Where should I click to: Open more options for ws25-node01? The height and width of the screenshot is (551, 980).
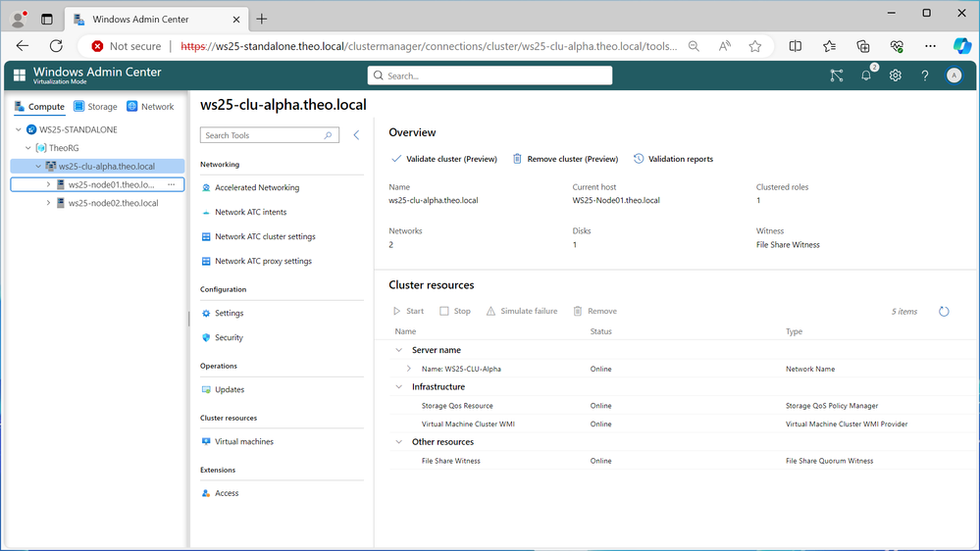tap(172, 185)
